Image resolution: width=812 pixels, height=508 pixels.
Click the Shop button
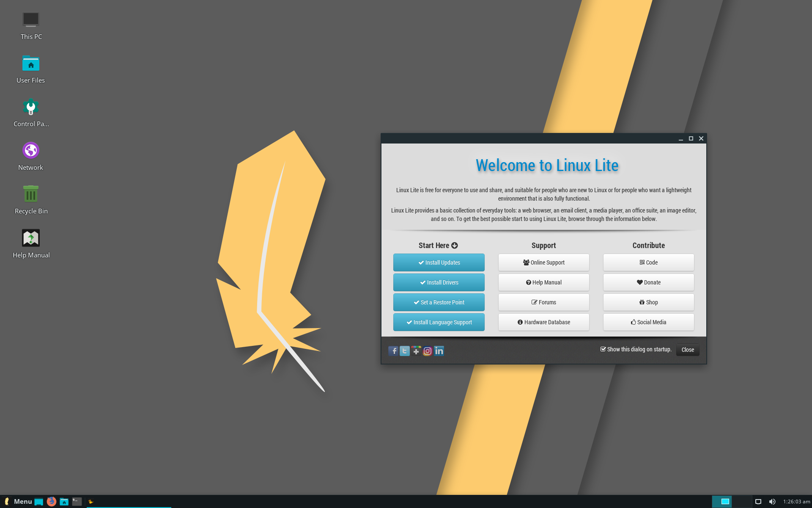tap(649, 302)
